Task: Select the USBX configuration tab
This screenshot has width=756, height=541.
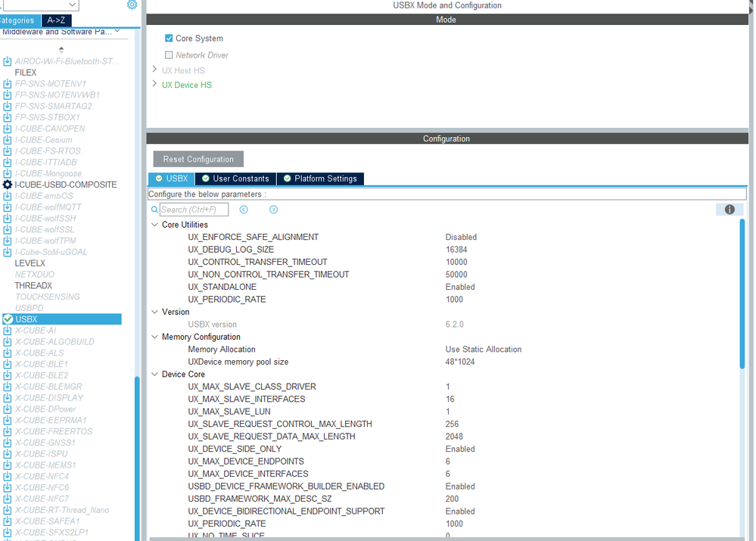Action: click(172, 179)
